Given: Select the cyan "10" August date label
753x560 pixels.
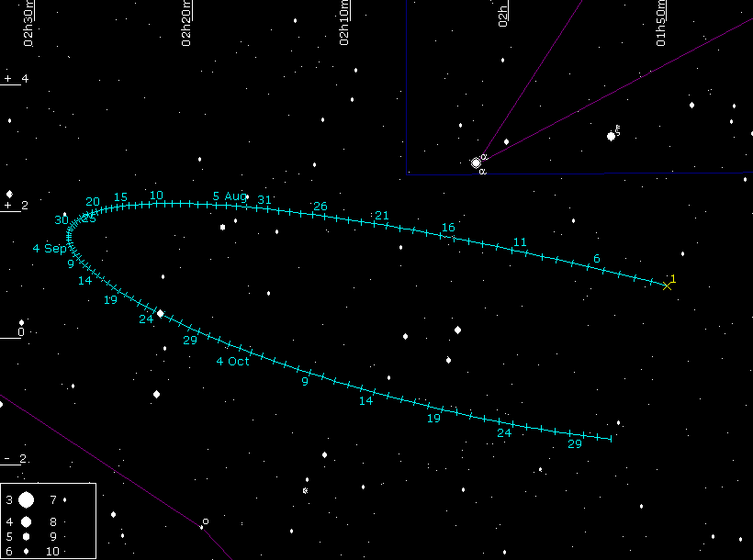Looking at the screenshot, I should pyautogui.click(x=156, y=196).
